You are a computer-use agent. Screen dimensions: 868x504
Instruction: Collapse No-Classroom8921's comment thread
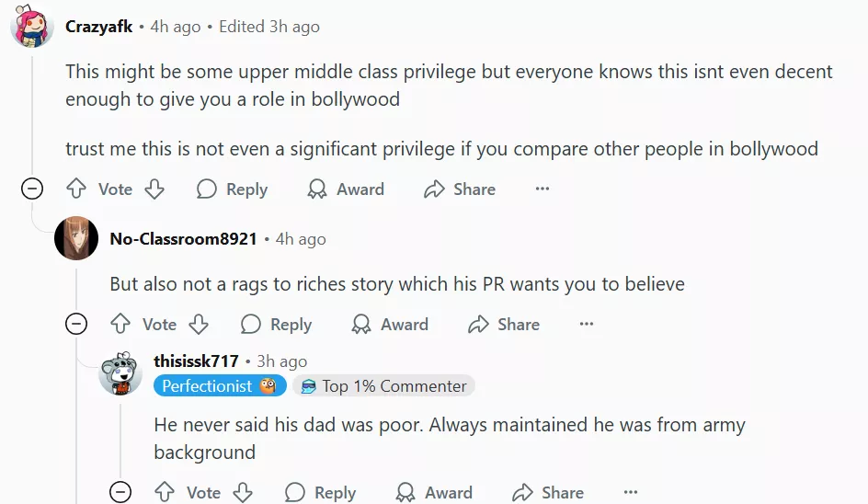[76, 325]
